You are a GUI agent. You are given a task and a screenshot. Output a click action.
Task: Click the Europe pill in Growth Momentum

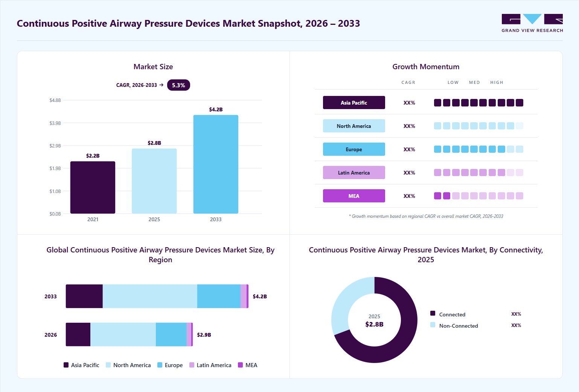click(x=354, y=149)
